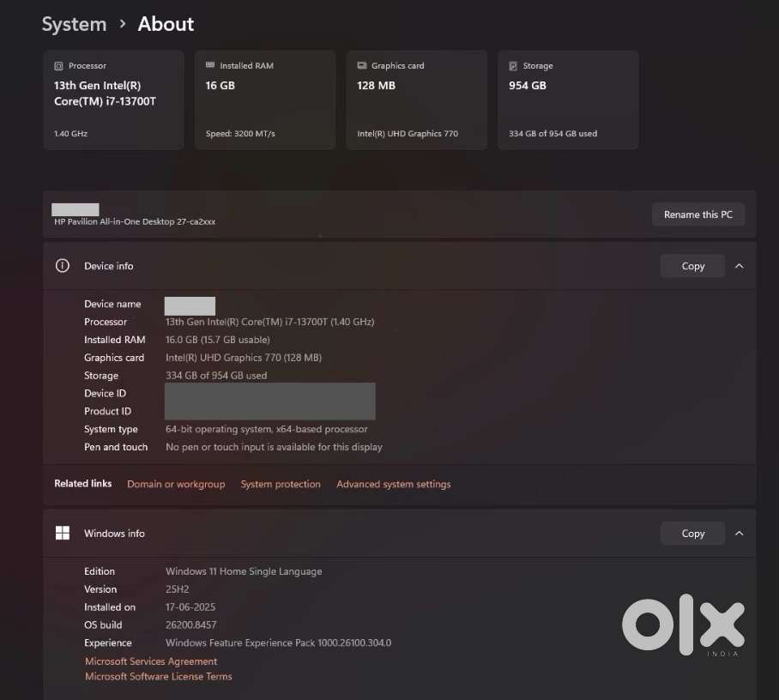Open Microsoft Software License Terms link
The width and height of the screenshot is (779, 700).
pos(159,676)
